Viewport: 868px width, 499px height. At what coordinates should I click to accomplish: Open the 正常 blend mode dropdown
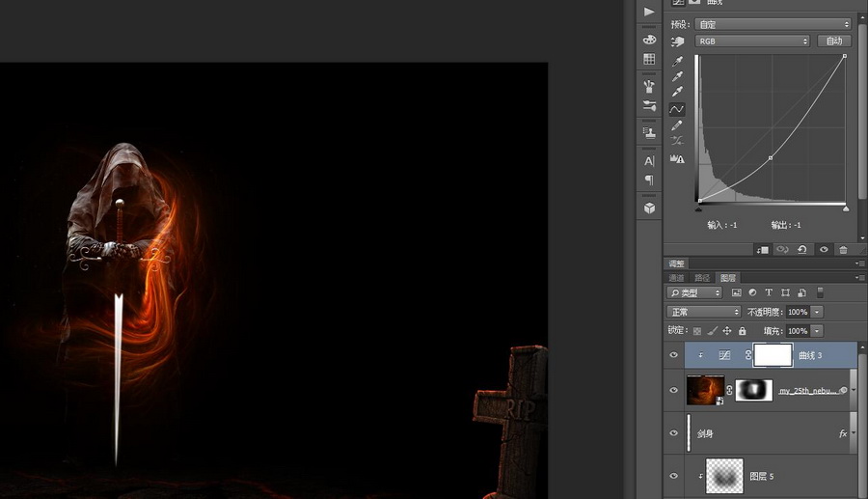click(x=704, y=312)
